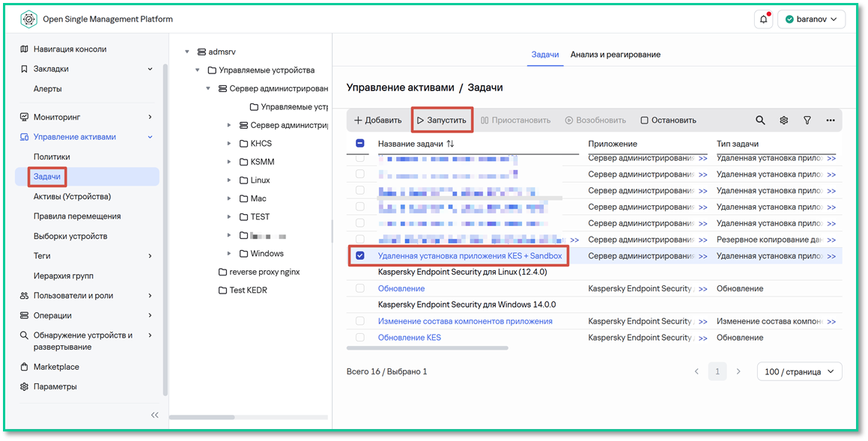Open Иерархия групп sidebar item
Screen dimensions: 868x441
pos(63,276)
